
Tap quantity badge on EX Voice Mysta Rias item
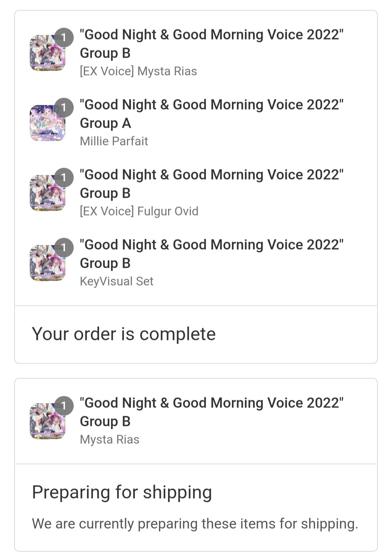click(64, 37)
